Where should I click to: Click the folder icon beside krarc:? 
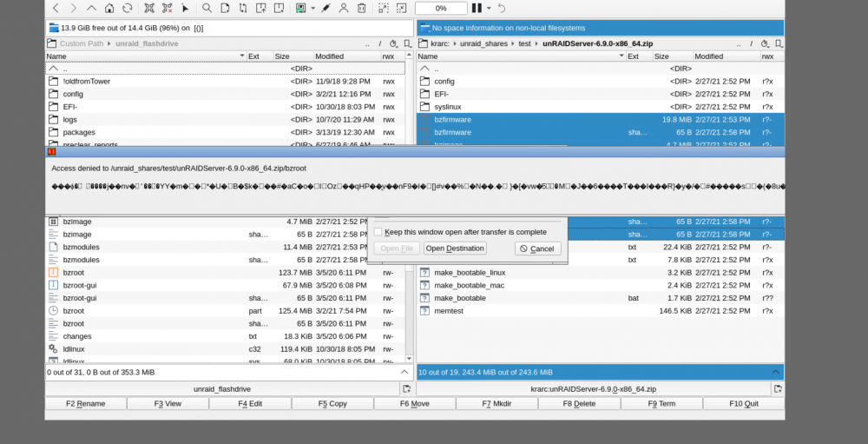coord(423,43)
